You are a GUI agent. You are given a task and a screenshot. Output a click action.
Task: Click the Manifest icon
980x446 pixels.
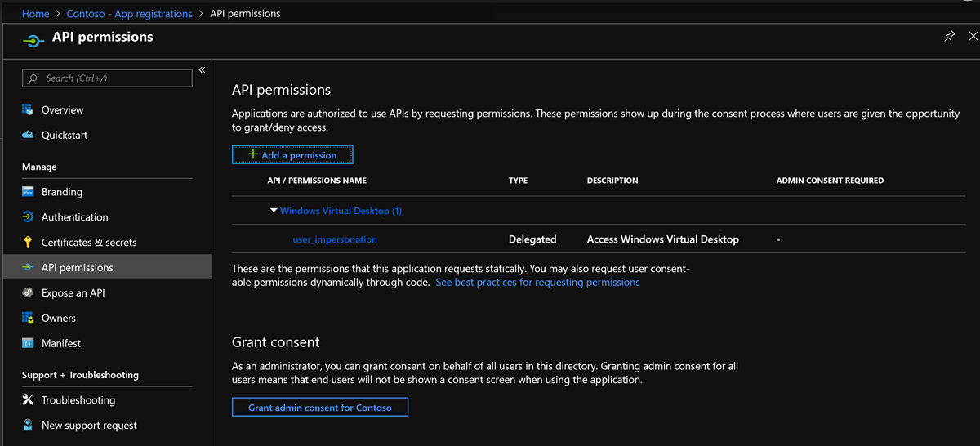pyautogui.click(x=28, y=343)
